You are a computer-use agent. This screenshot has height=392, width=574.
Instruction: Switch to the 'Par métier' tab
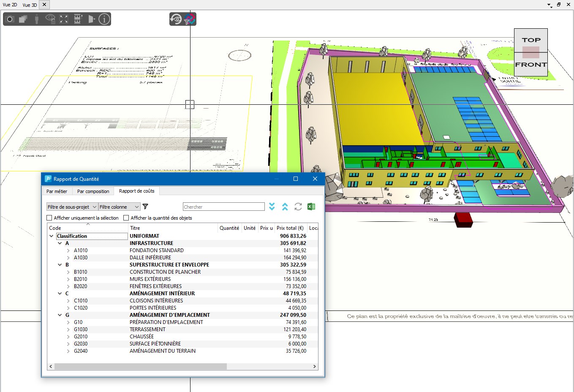[57, 191]
